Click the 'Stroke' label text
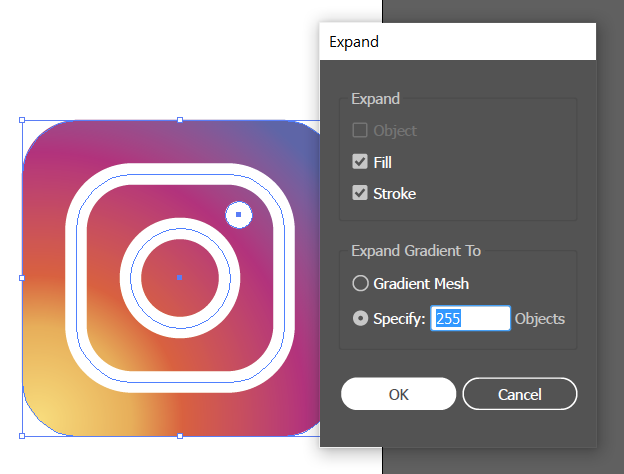The width and height of the screenshot is (624, 474). (x=394, y=194)
